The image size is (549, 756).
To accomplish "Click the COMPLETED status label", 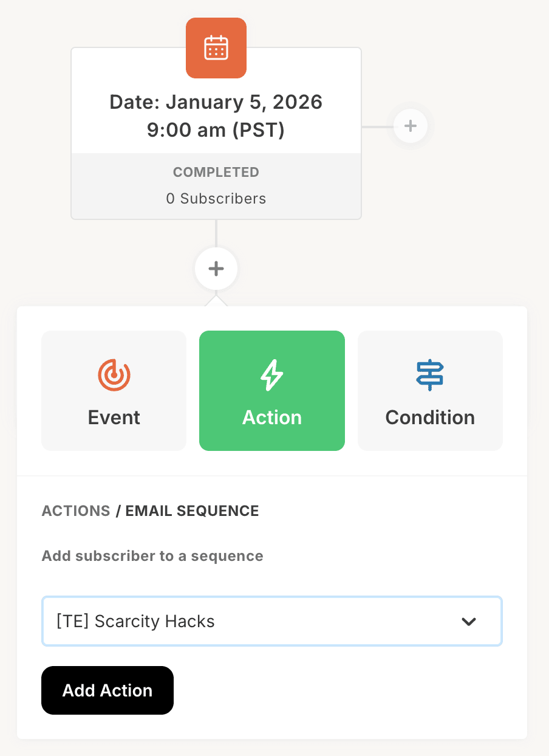I will (216, 173).
